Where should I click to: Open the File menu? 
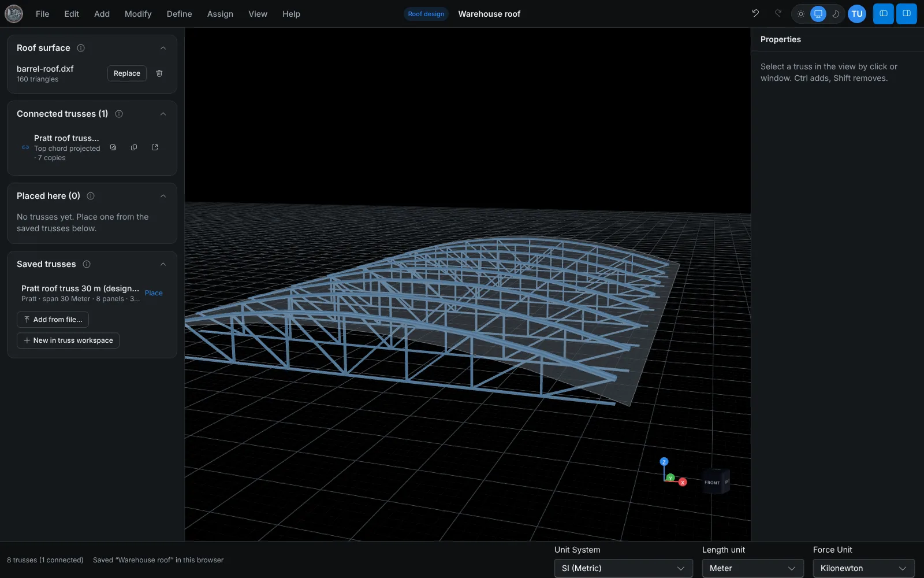coord(43,14)
